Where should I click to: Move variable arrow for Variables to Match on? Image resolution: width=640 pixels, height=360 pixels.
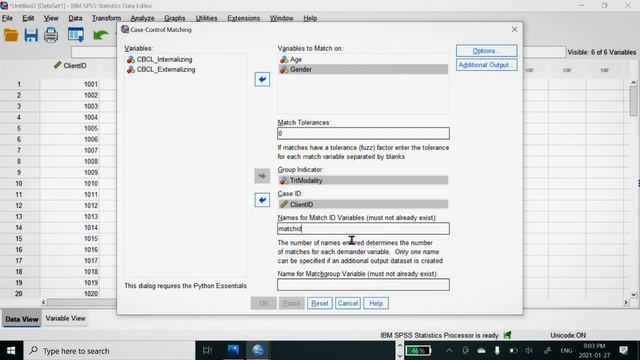pos(262,79)
